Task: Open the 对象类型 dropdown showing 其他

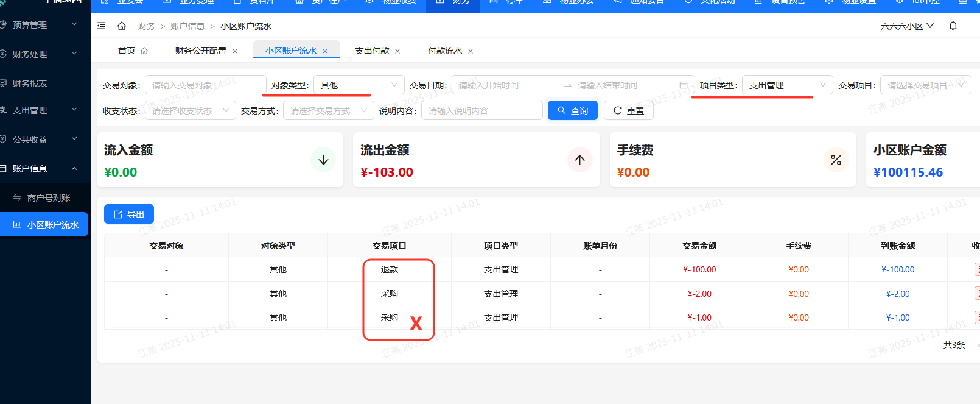Action: (x=359, y=85)
